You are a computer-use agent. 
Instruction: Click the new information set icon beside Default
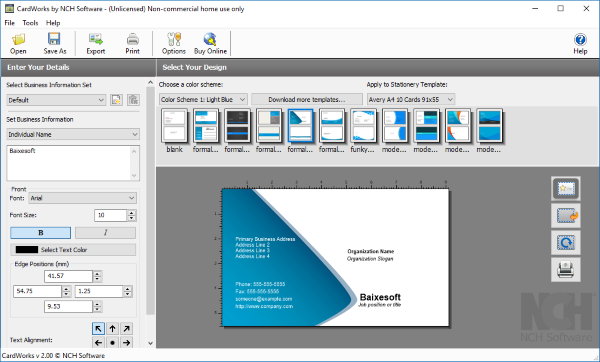click(x=116, y=100)
